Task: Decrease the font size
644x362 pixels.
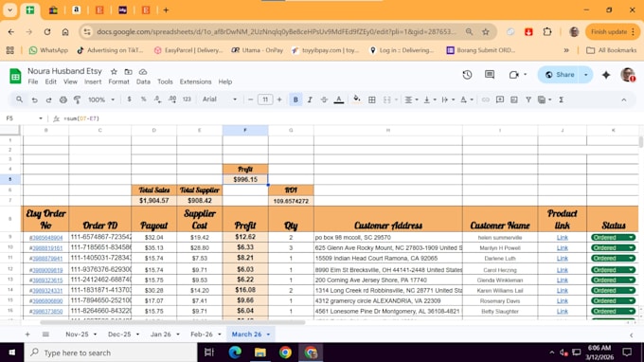Action: tap(250, 100)
